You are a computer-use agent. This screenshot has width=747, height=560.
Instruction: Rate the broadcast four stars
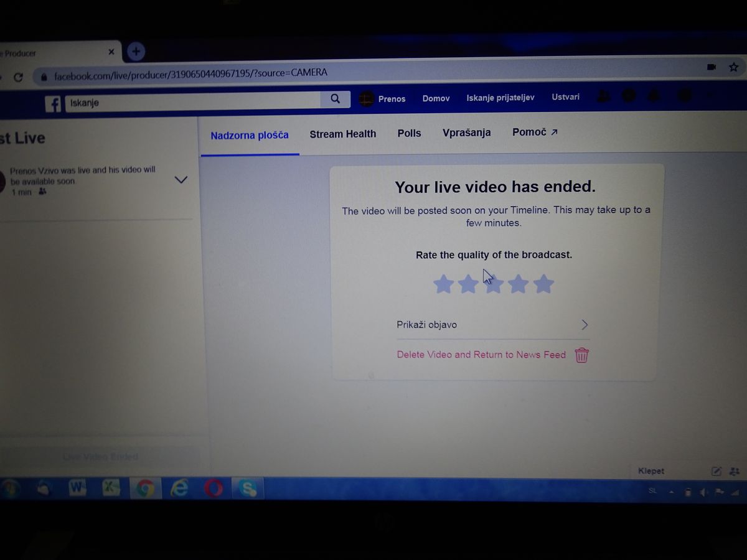click(518, 284)
